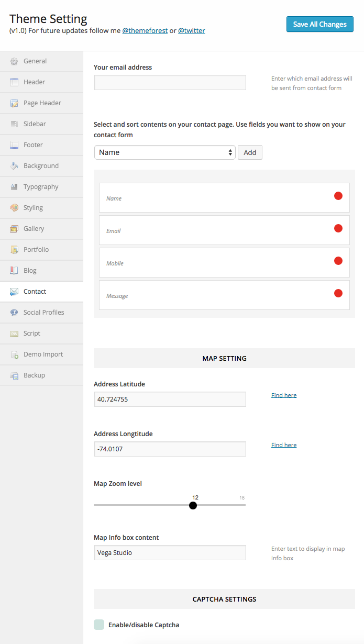Open the Header settings tab
364x644 pixels.
coord(35,82)
